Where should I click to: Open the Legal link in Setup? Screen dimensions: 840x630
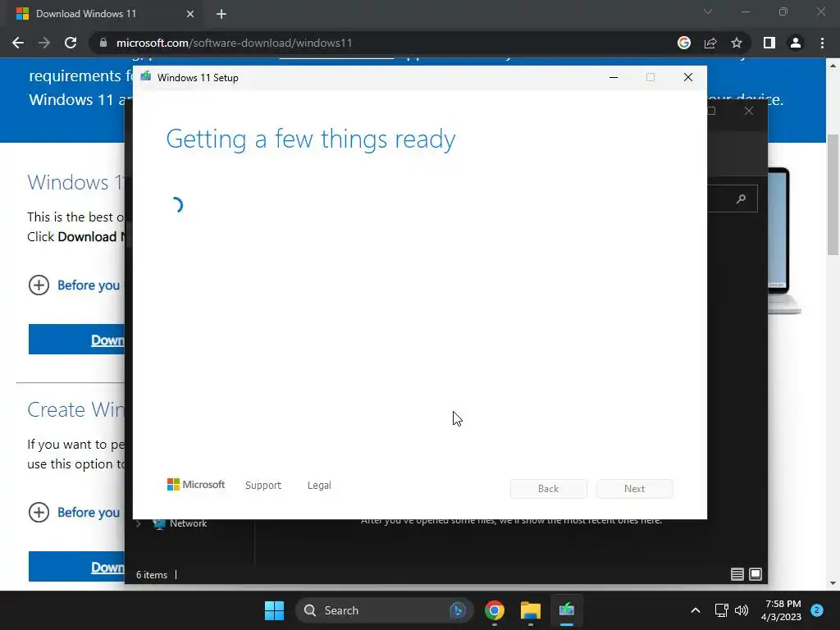(x=319, y=486)
